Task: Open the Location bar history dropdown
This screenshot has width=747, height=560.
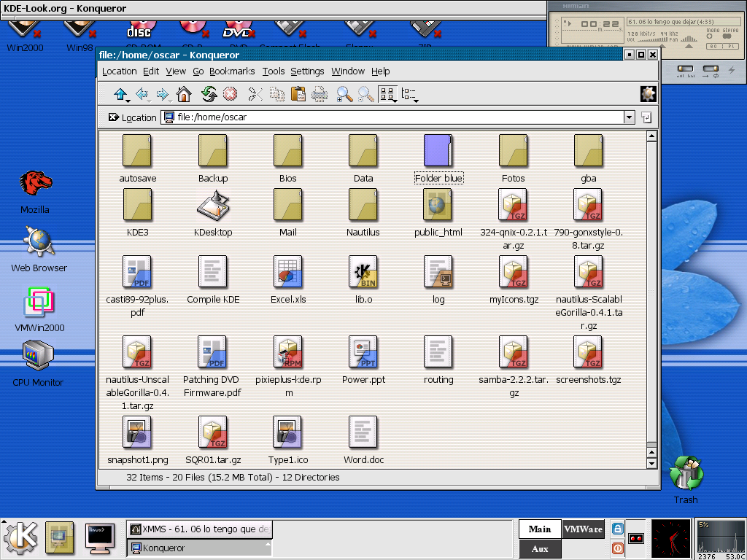Action: coord(630,117)
